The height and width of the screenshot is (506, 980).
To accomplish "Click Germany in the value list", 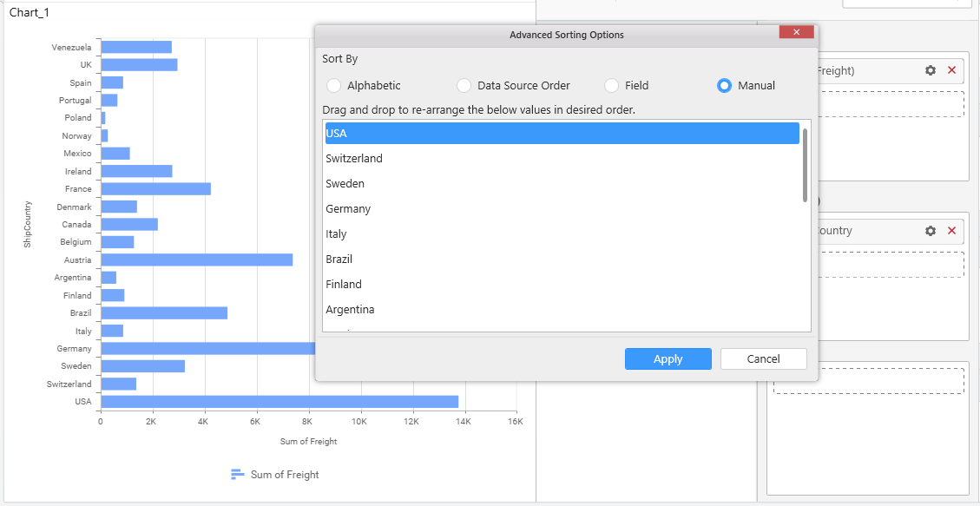I will [348, 209].
